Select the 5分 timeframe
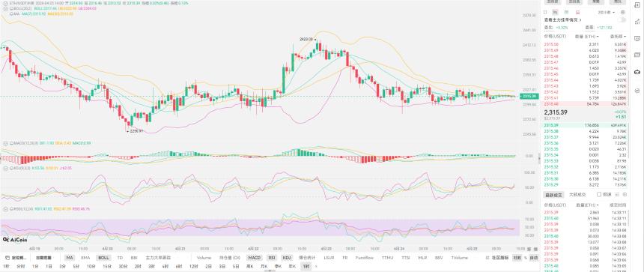 [76, 266]
